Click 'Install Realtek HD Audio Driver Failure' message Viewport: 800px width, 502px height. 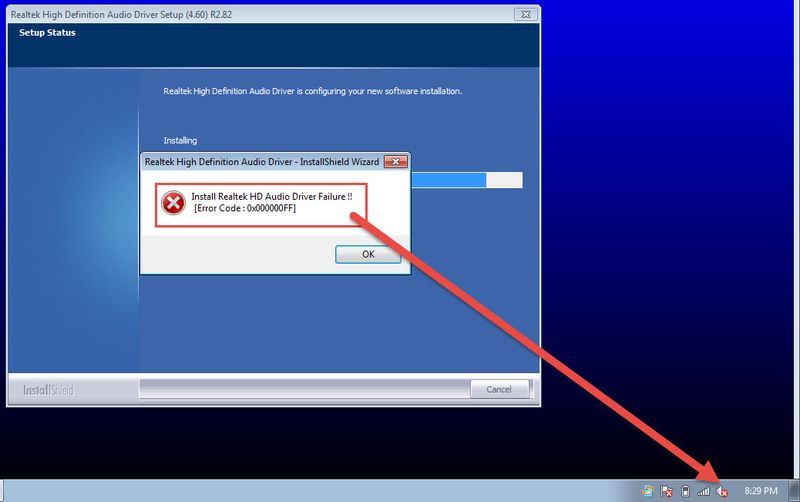tap(271, 196)
